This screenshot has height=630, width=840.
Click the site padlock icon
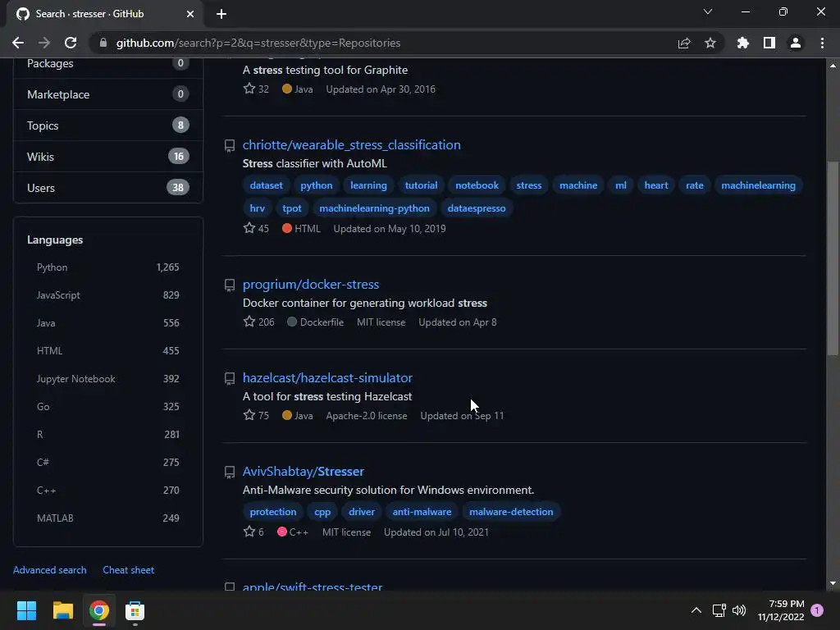[103, 43]
